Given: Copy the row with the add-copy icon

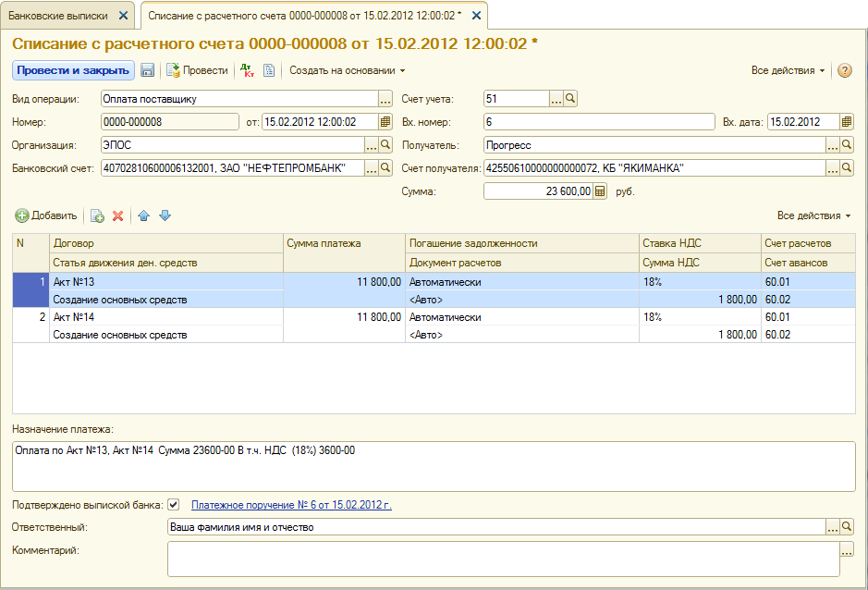Looking at the screenshot, I should click(97, 215).
